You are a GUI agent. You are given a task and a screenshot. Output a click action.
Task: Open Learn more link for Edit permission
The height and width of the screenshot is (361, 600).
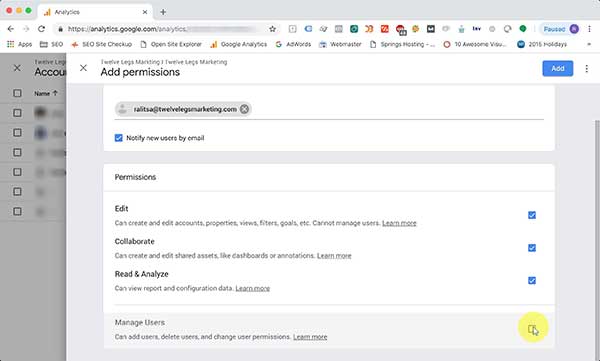pyautogui.click(x=399, y=223)
